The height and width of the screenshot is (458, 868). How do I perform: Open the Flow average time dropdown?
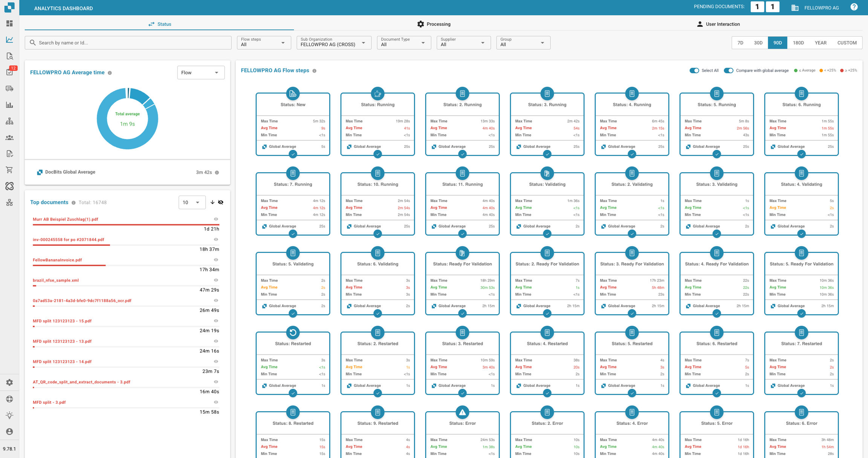[x=200, y=72]
